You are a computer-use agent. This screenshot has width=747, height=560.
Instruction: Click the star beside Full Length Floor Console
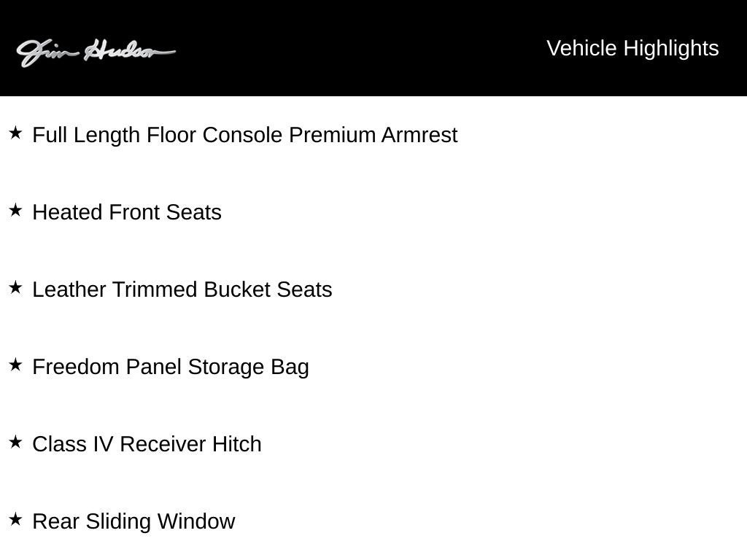(x=15, y=133)
